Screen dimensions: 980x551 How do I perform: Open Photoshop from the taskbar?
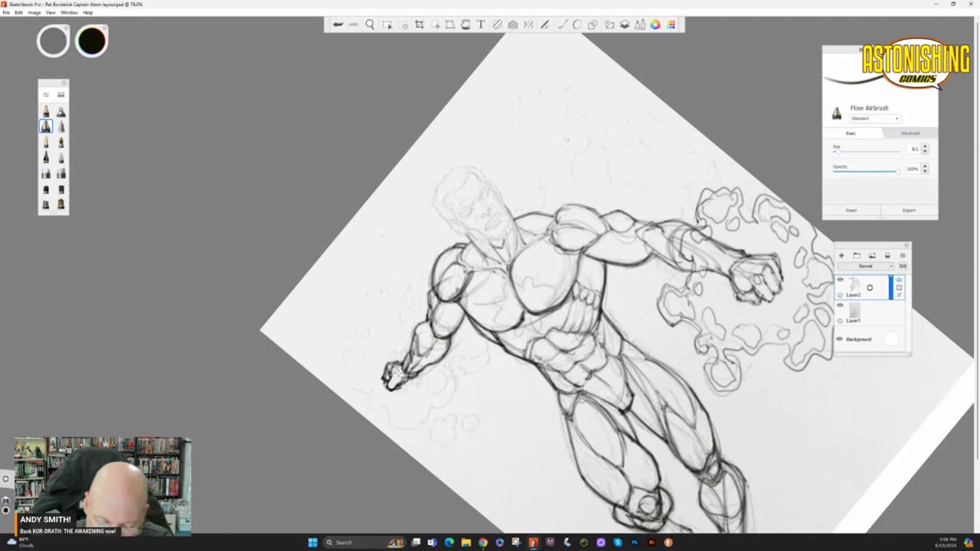point(635,543)
